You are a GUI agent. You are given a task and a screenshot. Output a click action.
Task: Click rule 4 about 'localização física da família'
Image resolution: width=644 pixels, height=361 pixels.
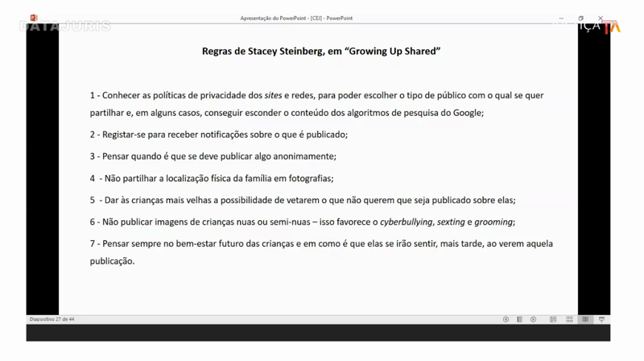(x=211, y=178)
